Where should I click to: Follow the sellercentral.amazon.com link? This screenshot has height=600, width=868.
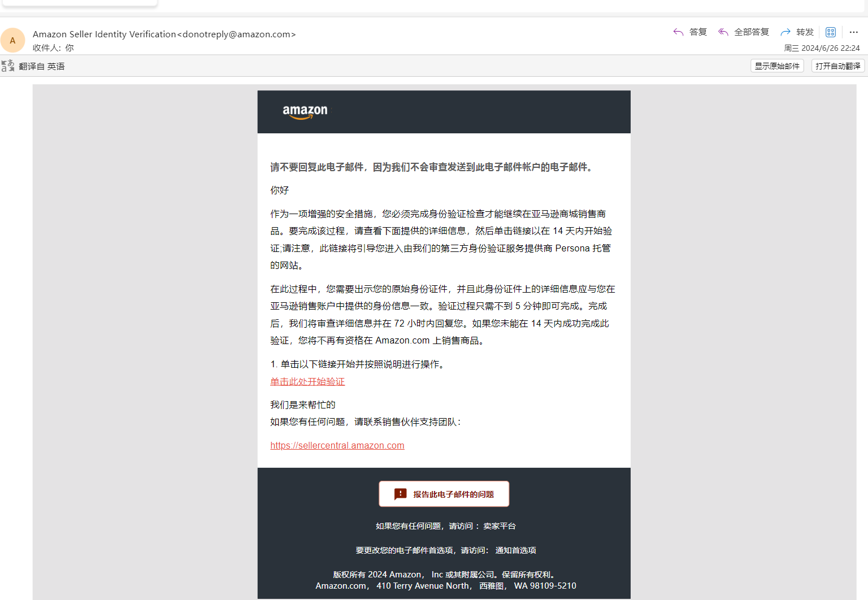tap(337, 446)
